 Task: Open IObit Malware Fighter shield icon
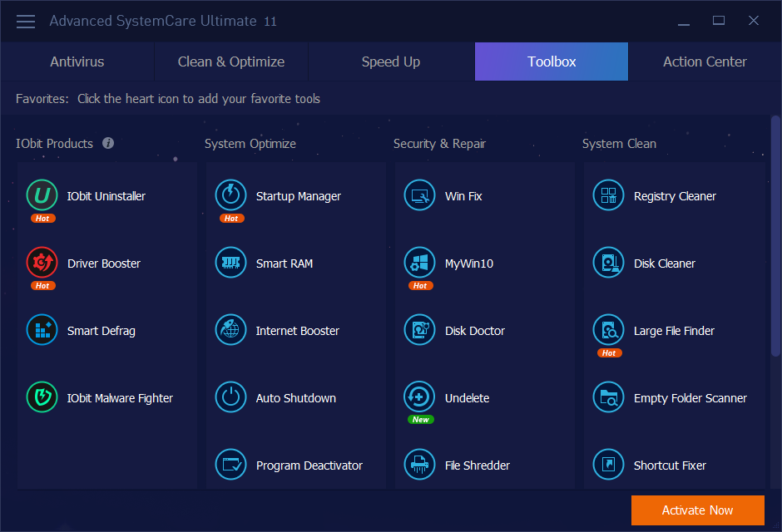click(42, 397)
